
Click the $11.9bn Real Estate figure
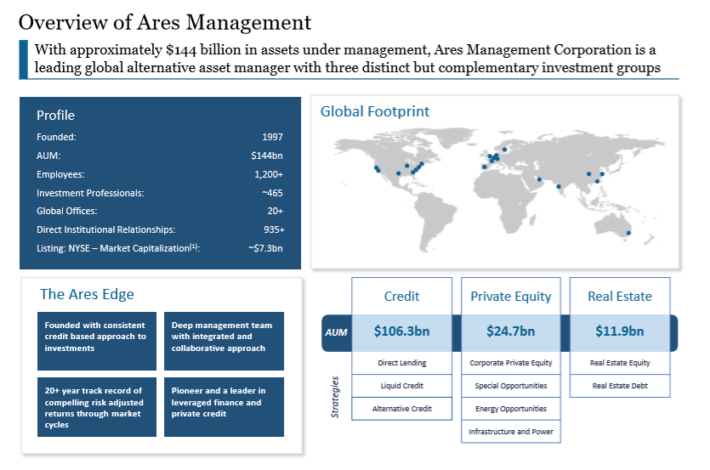click(620, 331)
